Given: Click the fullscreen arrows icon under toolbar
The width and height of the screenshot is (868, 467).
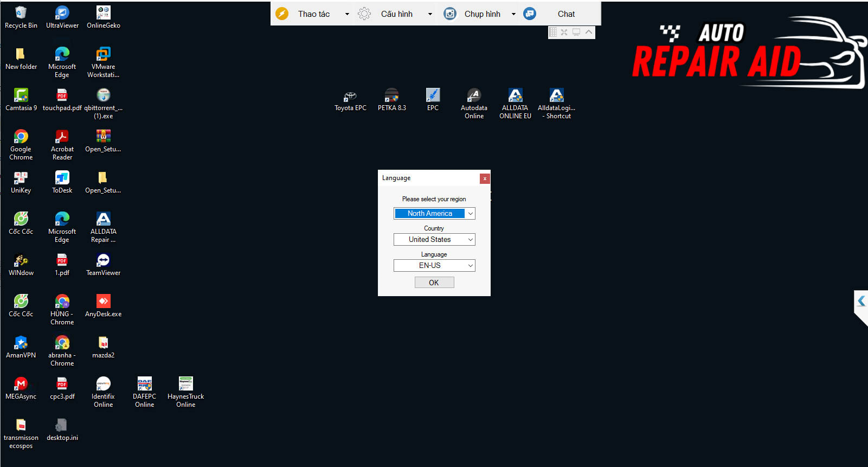Looking at the screenshot, I should (564, 32).
